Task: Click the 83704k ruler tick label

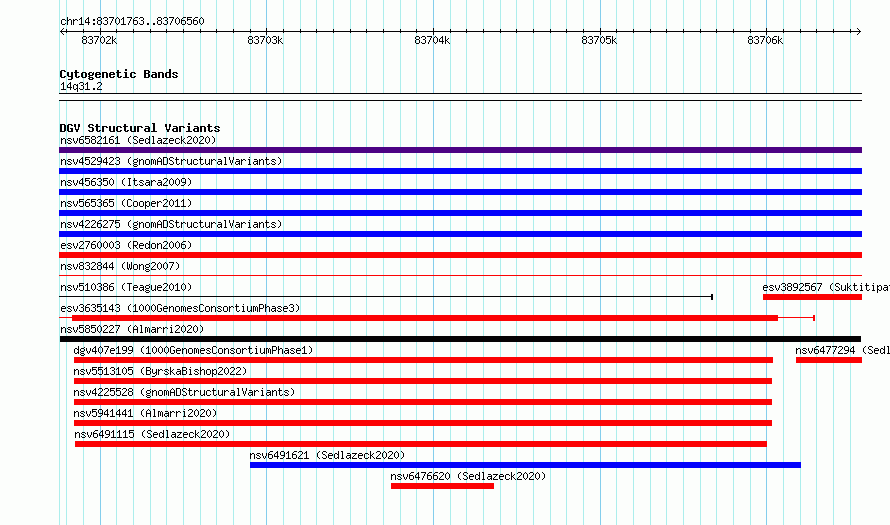Action: click(x=432, y=40)
